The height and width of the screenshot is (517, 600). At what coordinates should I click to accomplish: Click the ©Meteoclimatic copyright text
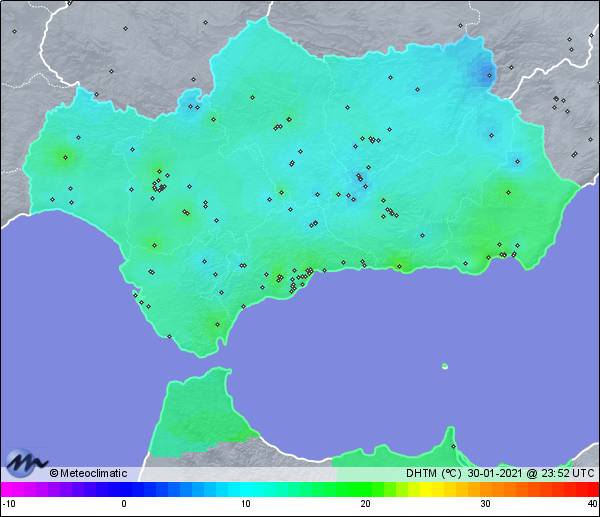pos(88,473)
